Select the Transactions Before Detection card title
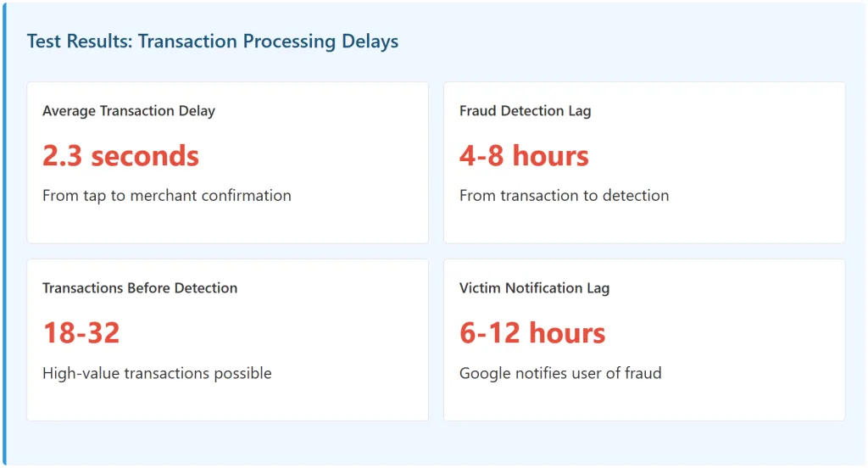Viewport: 868px width, 468px height. pyautogui.click(x=140, y=288)
